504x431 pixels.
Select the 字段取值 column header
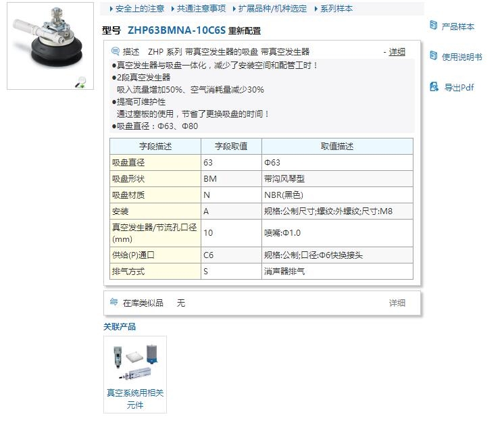[x=231, y=146]
